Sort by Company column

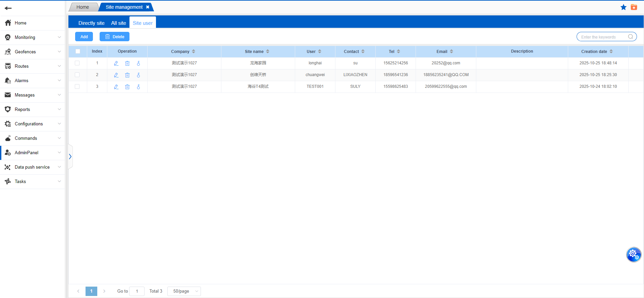pyautogui.click(x=194, y=51)
